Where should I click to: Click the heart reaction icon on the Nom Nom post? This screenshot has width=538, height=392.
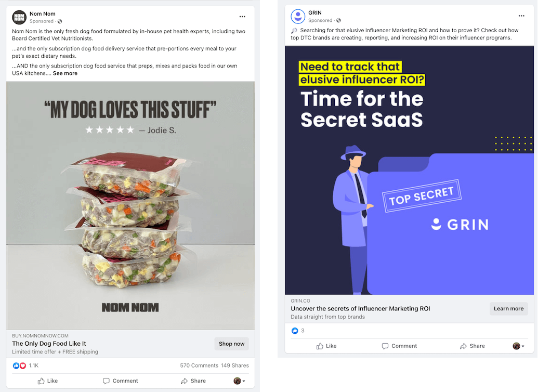23,365
